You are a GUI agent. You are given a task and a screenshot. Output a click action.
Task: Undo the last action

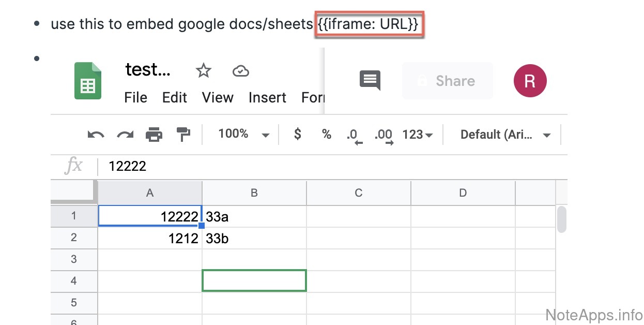tap(96, 135)
